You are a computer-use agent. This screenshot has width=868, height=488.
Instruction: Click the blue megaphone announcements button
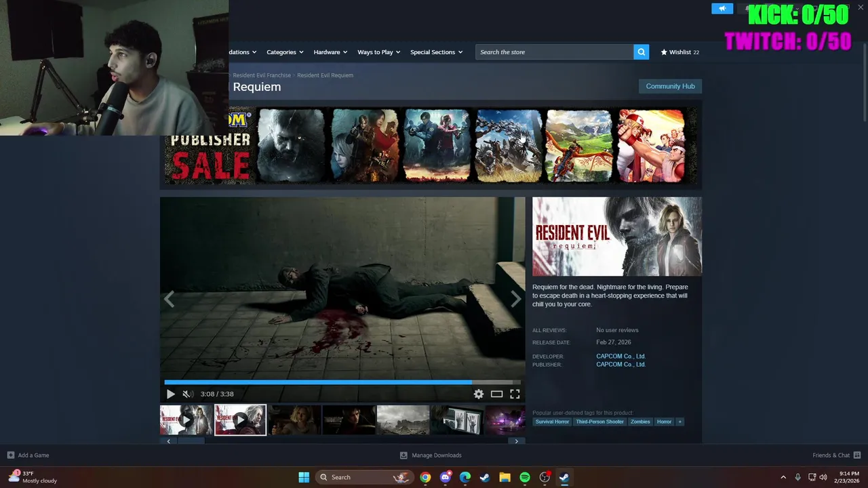coord(722,8)
